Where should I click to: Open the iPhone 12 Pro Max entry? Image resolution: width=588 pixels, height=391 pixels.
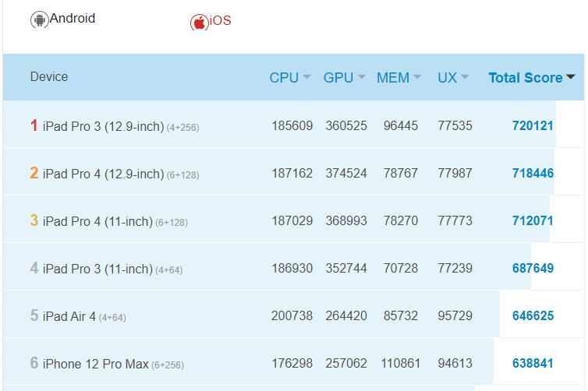click(x=96, y=364)
